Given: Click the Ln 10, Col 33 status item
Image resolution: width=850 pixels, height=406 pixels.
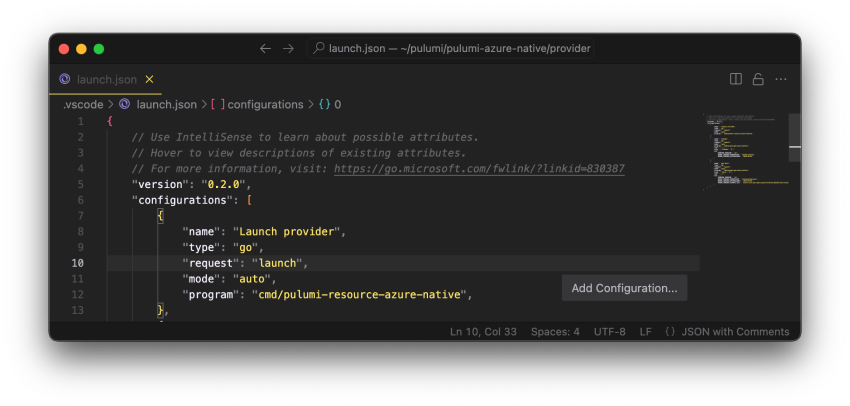Looking at the screenshot, I should click(484, 332).
